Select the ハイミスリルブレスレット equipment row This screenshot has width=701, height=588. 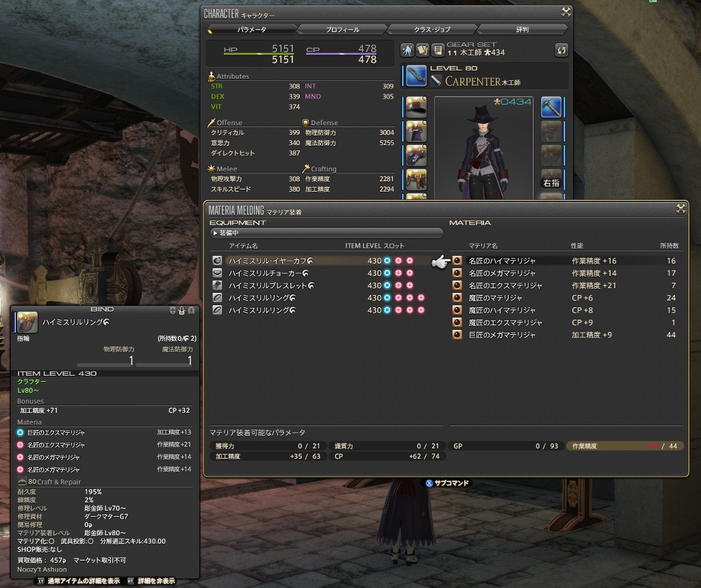click(327, 285)
